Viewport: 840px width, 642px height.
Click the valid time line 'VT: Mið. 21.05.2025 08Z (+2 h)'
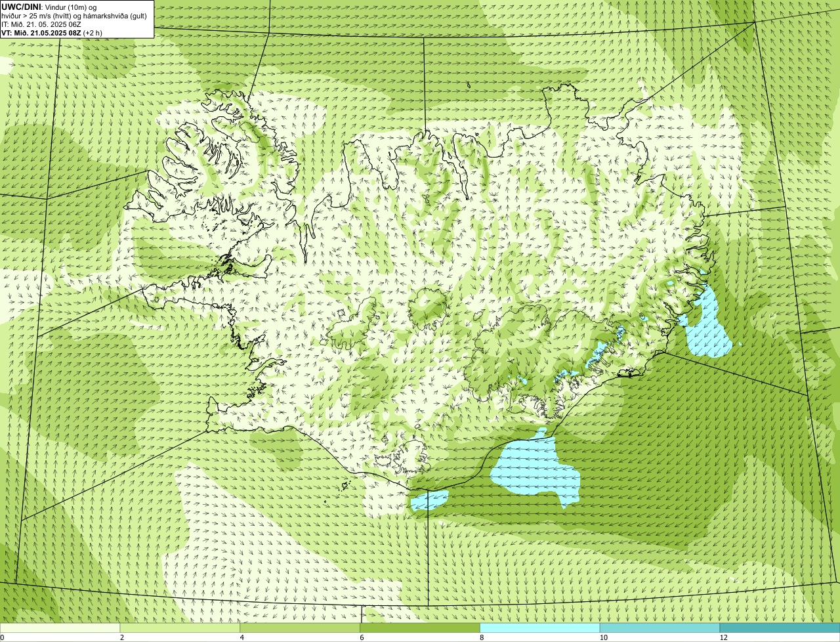pos(52,32)
